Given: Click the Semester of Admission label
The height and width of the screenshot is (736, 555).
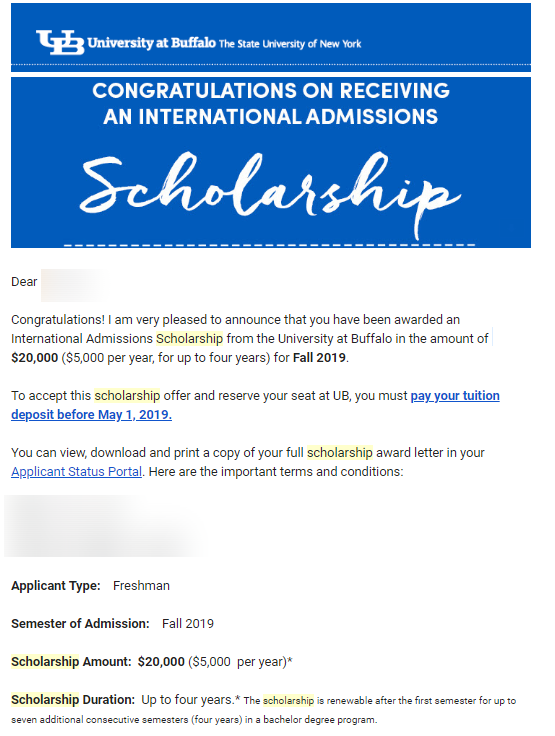Looking at the screenshot, I should (x=80, y=624).
